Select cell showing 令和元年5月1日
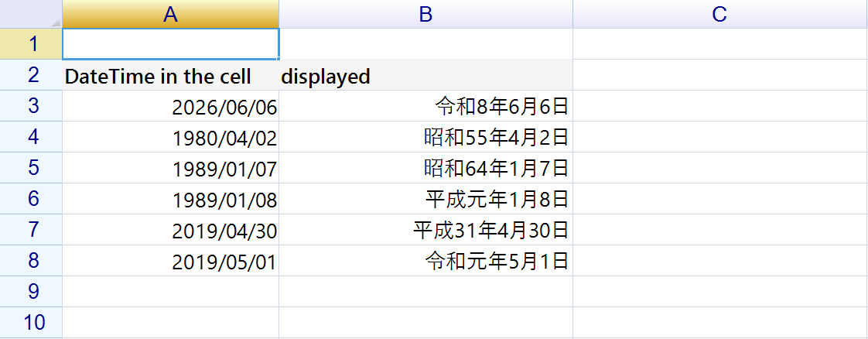Screen dimensions: 868x339 point(425,261)
